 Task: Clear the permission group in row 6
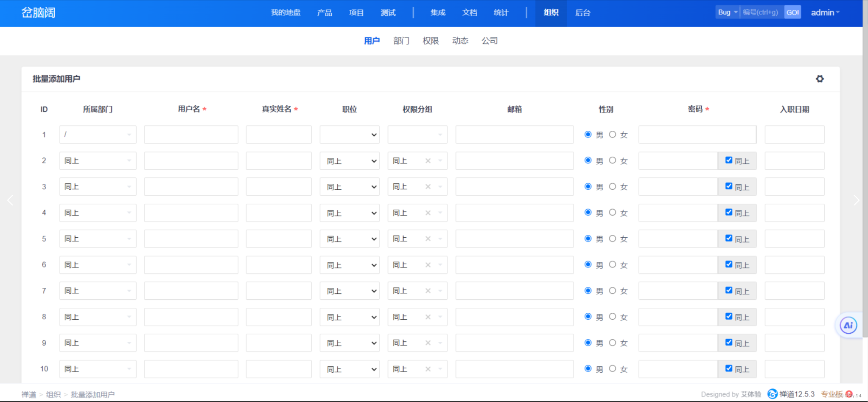coord(428,265)
